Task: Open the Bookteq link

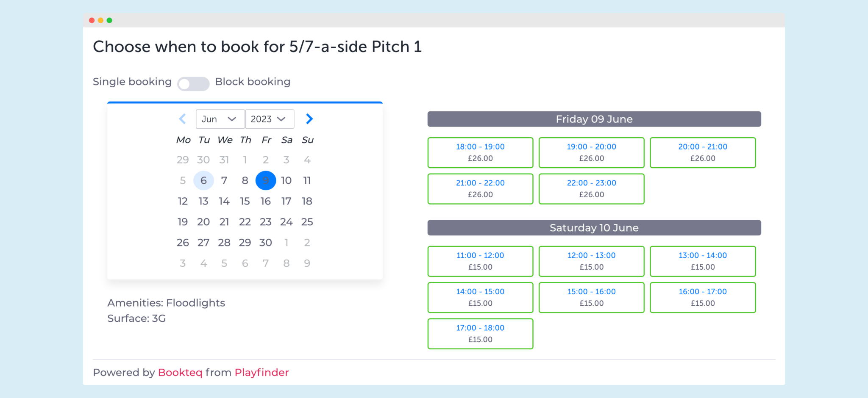Action: coord(180,373)
